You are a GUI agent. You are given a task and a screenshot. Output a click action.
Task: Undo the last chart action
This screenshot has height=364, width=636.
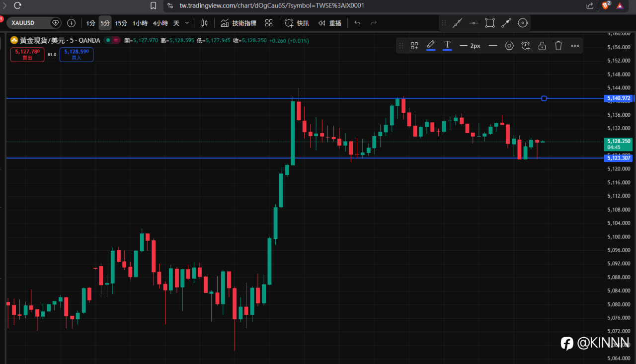point(357,23)
